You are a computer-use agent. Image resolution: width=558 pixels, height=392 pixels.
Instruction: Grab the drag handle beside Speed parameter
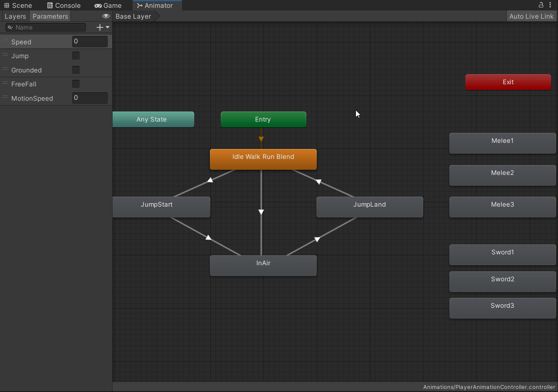tap(5, 41)
